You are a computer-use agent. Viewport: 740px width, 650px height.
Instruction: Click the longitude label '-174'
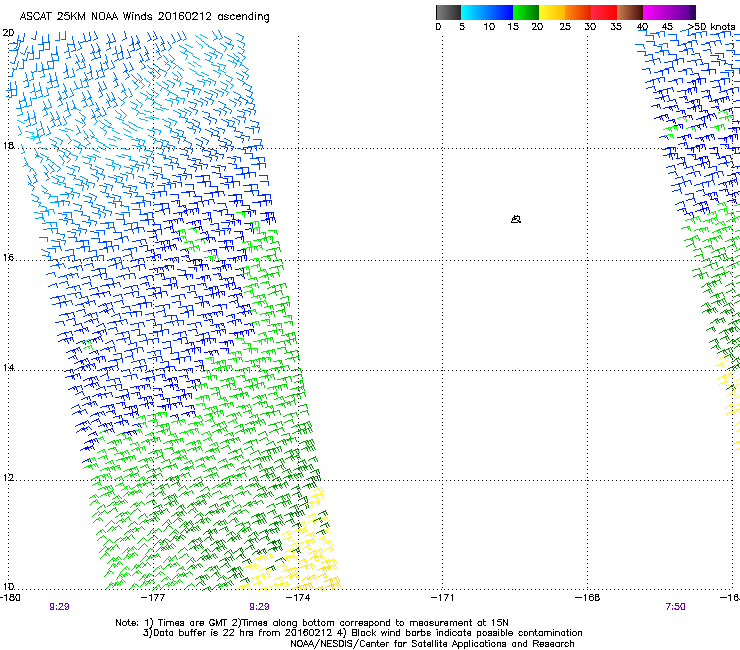(x=298, y=598)
